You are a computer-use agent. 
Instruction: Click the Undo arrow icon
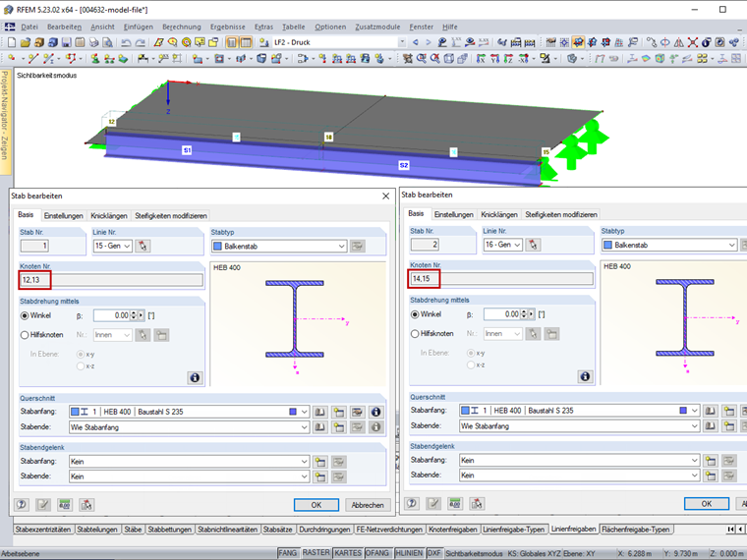126,42
